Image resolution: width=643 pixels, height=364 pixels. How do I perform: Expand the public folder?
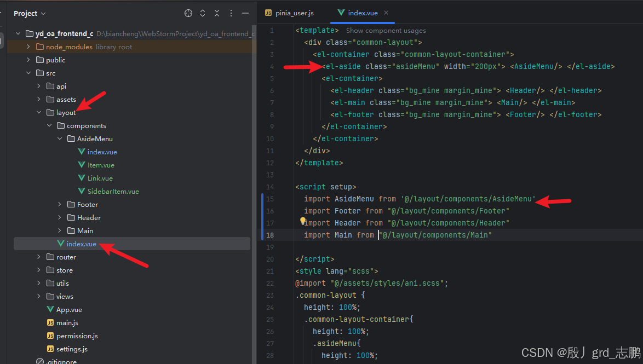28,60
